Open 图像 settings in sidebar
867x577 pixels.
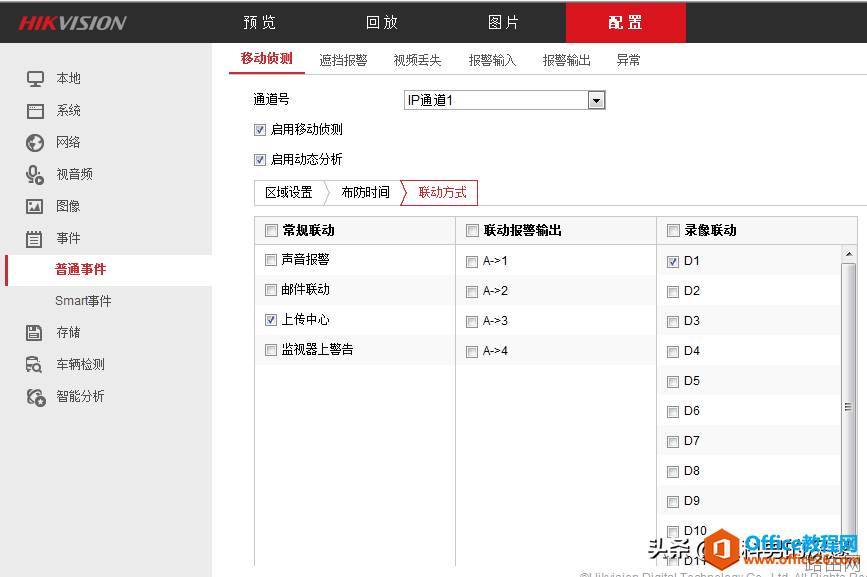pos(69,206)
